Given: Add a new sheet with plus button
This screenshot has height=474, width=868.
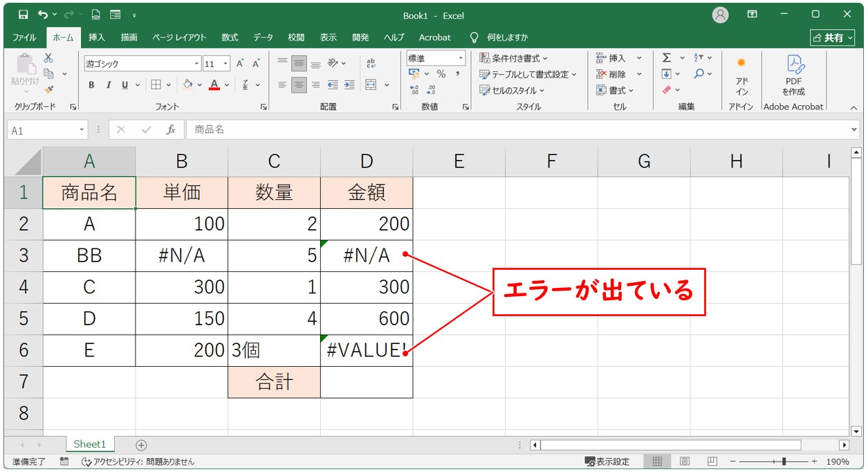Looking at the screenshot, I should [x=141, y=445].
